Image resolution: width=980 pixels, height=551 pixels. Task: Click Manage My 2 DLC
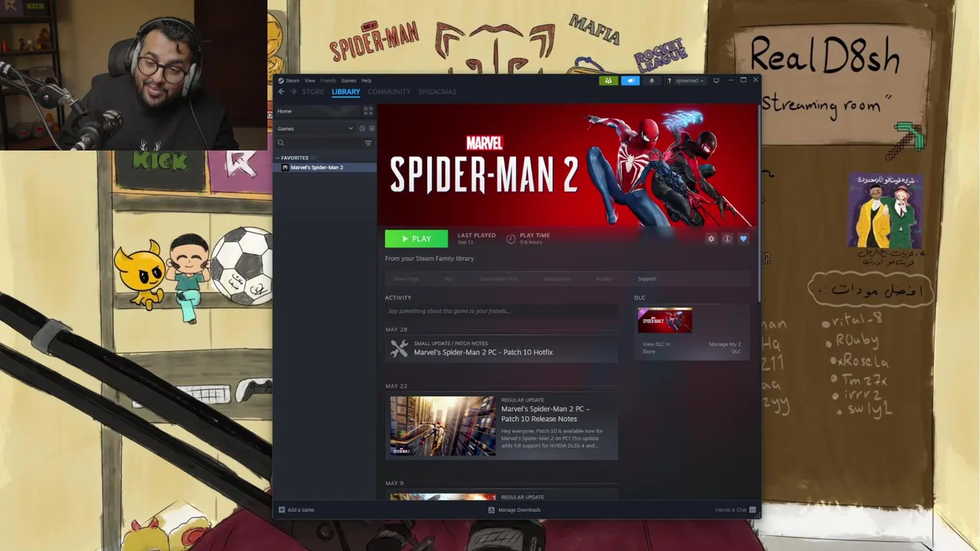click(725, 347)
